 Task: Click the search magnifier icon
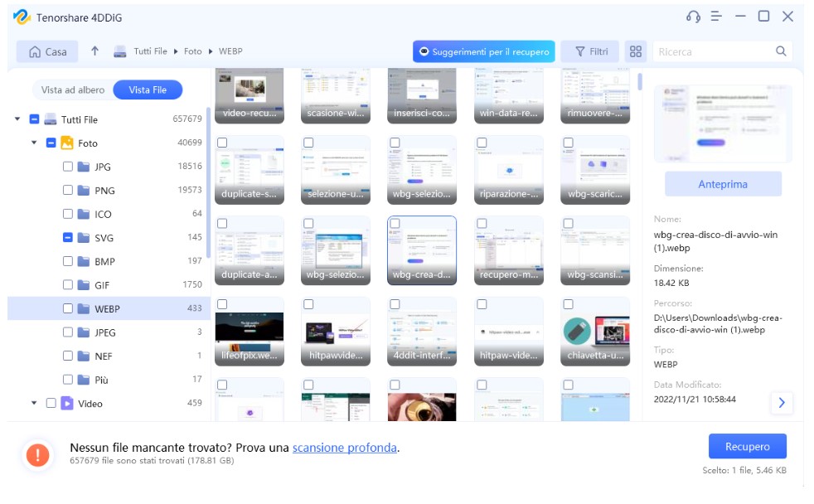tap(781, 51)
